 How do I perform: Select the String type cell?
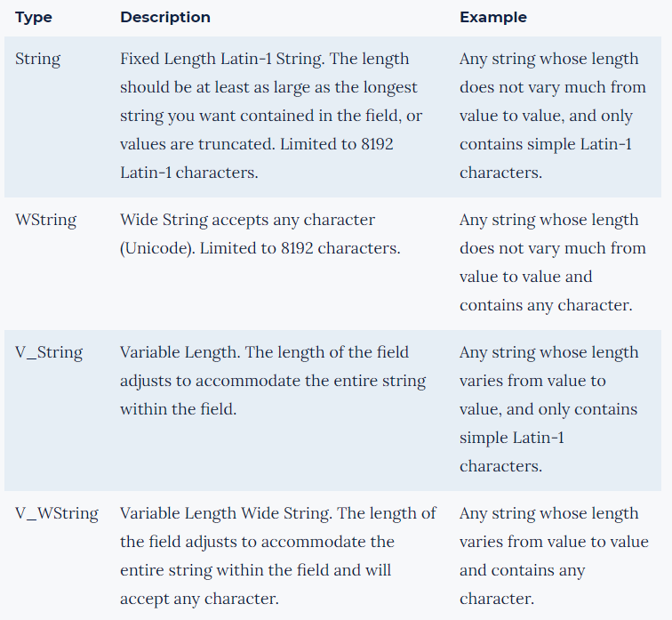coord(38,60)
